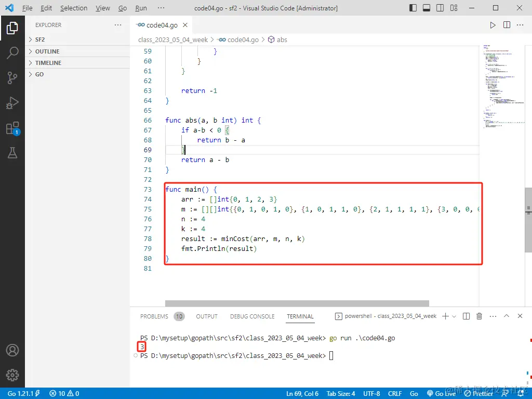Screen dimensions: 532x399
Task: Open the Run and Debug view
Action: click(x=12, y=103)
